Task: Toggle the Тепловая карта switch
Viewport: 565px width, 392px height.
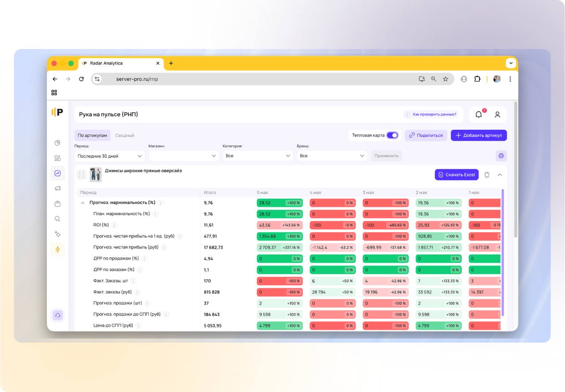Action: pos(392,135)
